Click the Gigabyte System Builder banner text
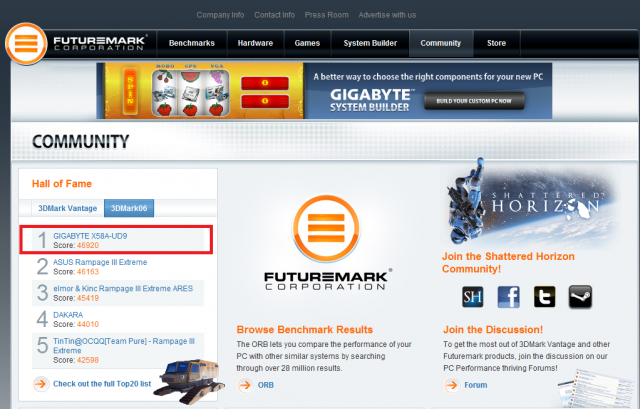The image size is (640, 409). 370,100
